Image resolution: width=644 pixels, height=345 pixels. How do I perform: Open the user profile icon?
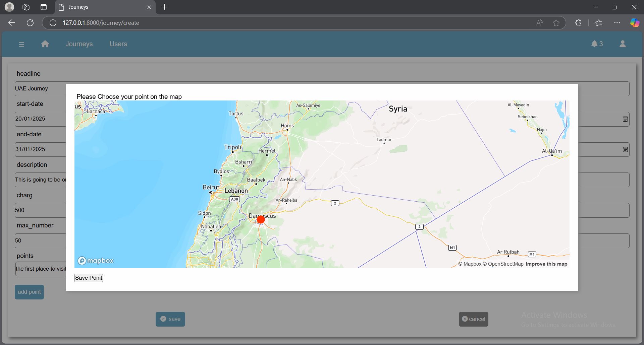(622, 44)
